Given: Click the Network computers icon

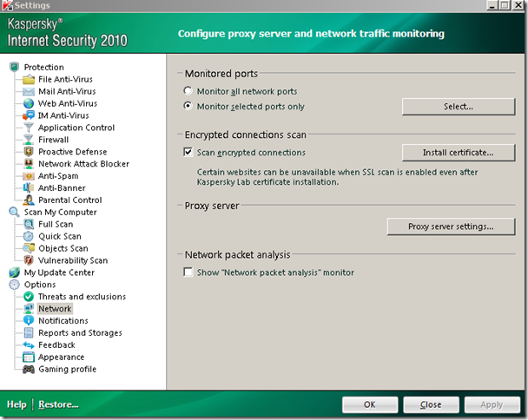Looking at the screenshot, I should [29, 309].
